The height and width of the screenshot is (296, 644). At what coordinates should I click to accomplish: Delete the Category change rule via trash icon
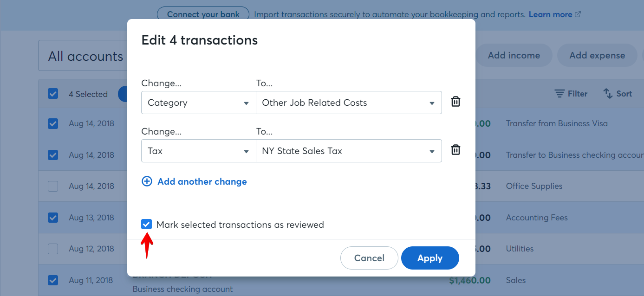[455, 101]
